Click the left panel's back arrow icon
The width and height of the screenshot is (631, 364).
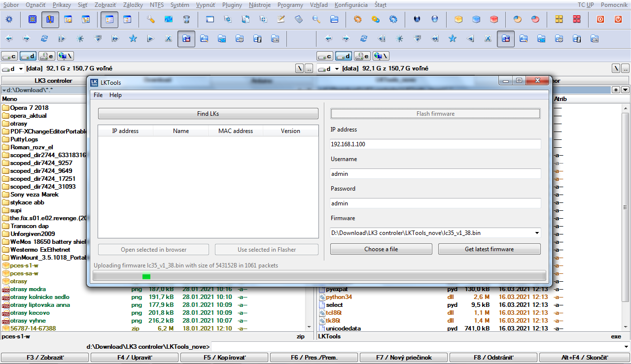point(8,38)
